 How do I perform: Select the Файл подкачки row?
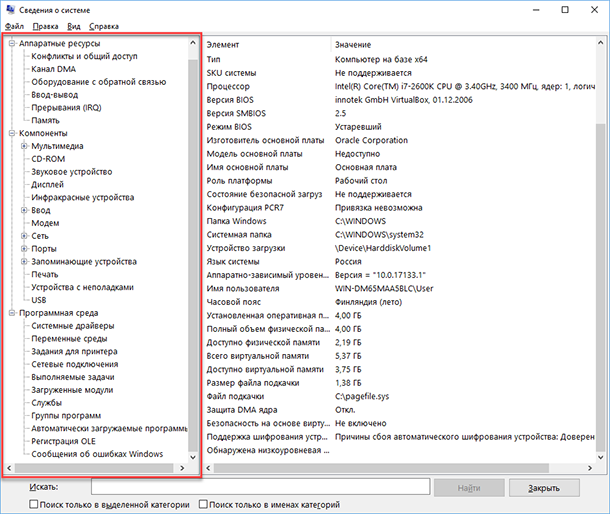click(400, 396)
